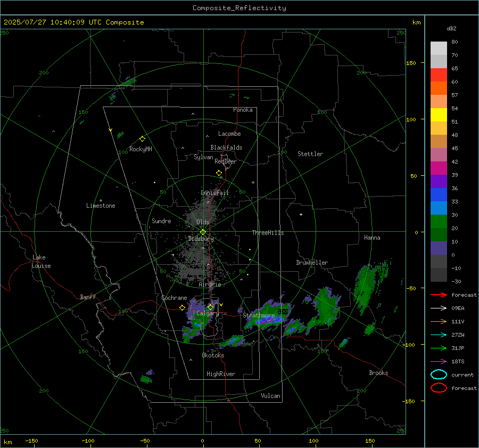The height and width of the screenshot is (448, 479).
Task: Click the current legend label
Action: coord(463,374)
